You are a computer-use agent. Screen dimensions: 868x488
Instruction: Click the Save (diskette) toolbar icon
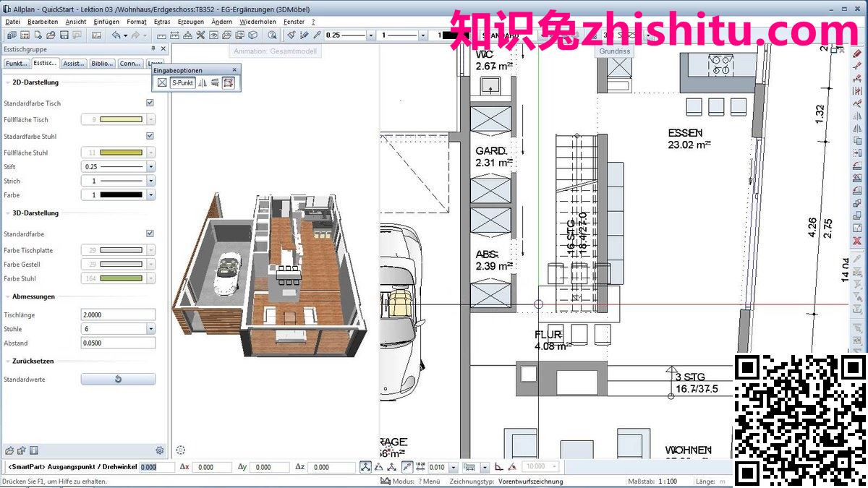click(65, 35)
